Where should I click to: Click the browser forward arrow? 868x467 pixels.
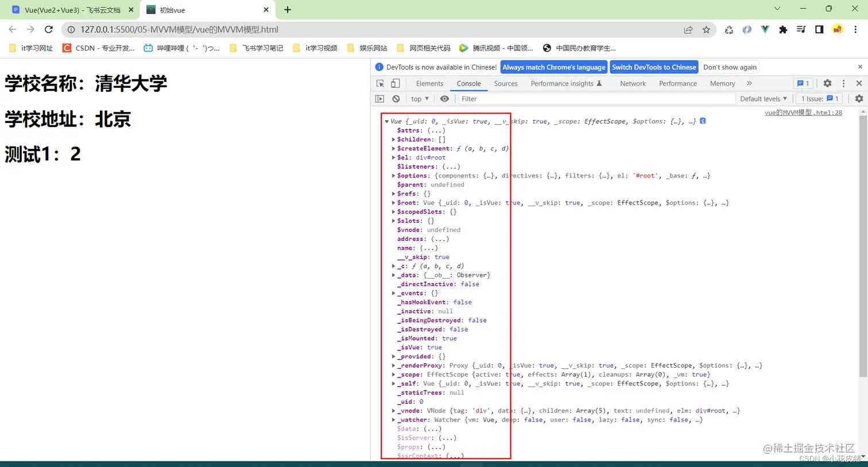[30, 29]
